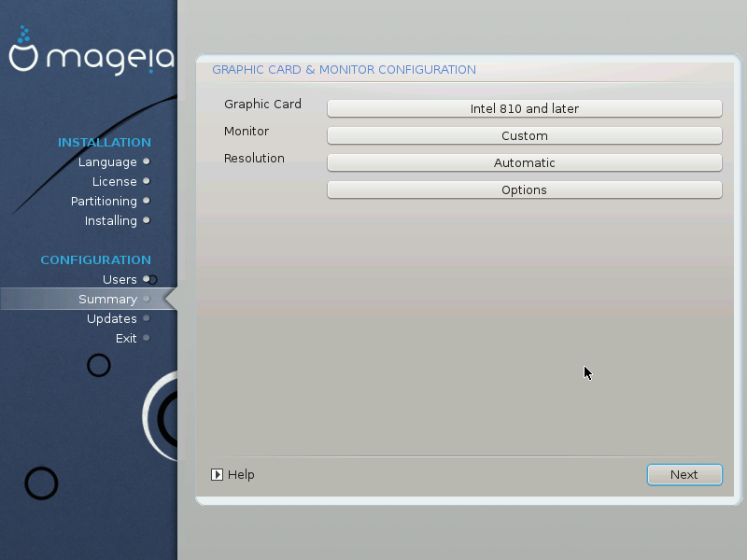Click the Mageia logo
The image size is (747, 560).
coord(92,51)
